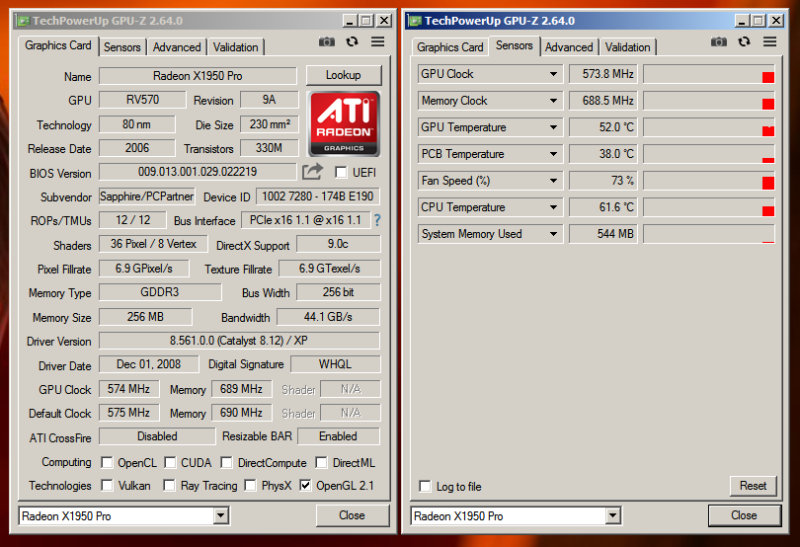This screenshot has width=800, height=547.
Task: Click Close button in left GPU-Z window
Action: pyautogui.click(x=352, y=515)
